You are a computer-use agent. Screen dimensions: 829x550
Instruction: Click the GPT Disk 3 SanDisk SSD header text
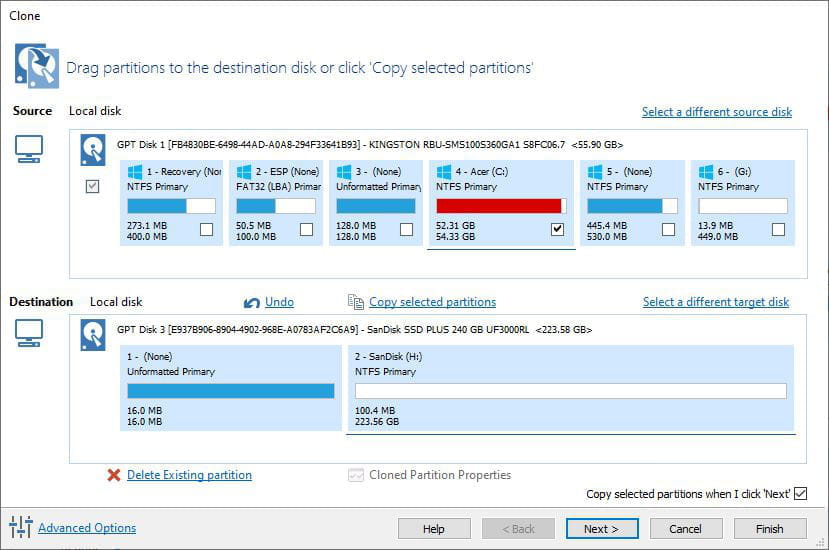point(354,329)
